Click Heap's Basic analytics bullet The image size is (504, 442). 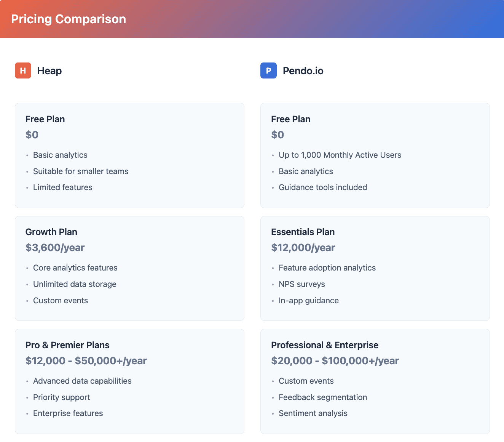point(60,155)
